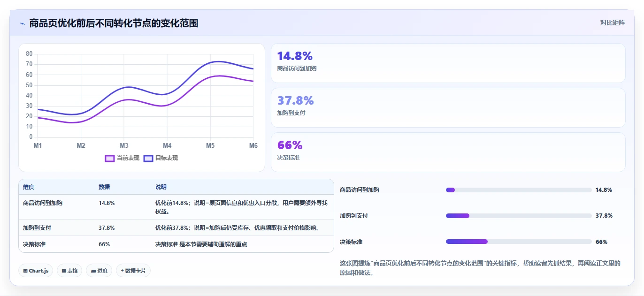The image size is (644, 296).
Task: Click the 对比矩阵 label in header
Action: pyautogui.click(x=612, y=23)
